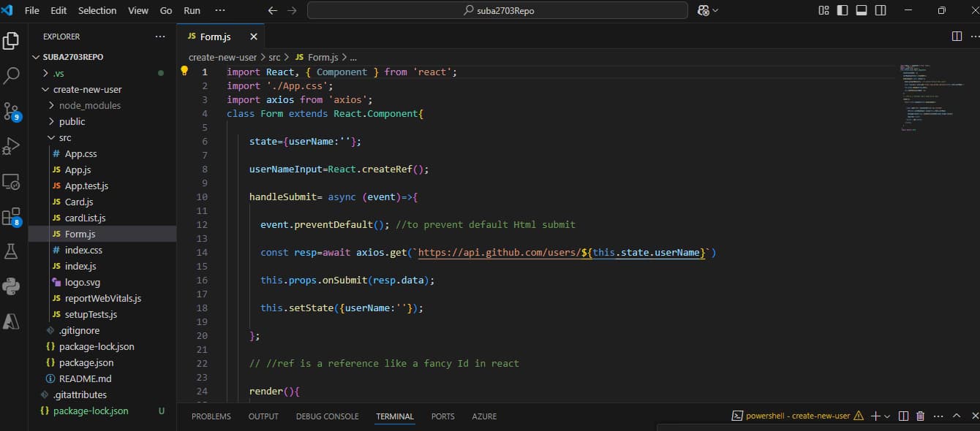Switch to the TERMINAL tab
Viewport: 980px width, 431px height.
point(394,416)
